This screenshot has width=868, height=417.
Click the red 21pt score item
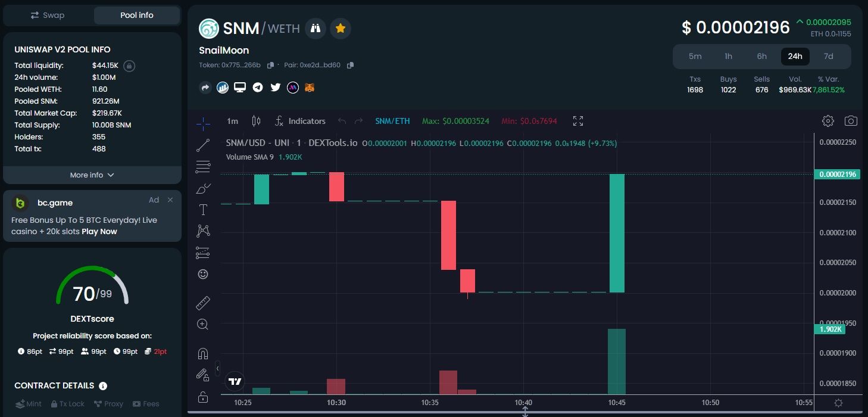tap(155, 351)
